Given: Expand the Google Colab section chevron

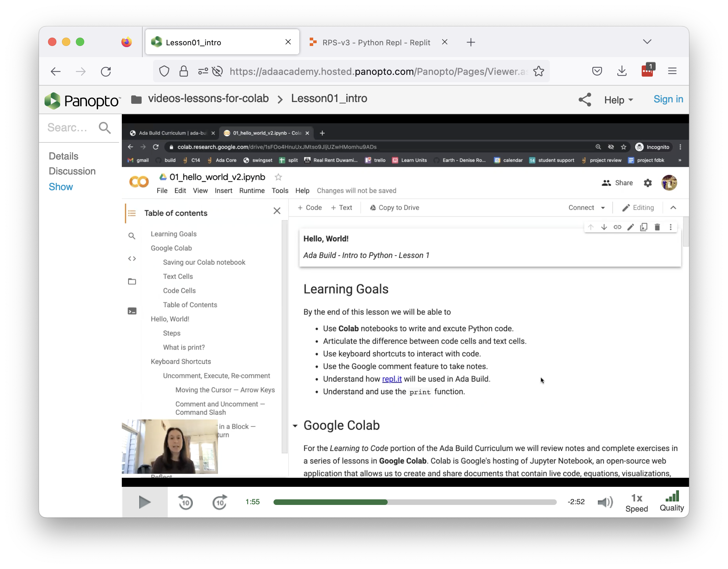Looking at the screenshot, I should [295, 425].
